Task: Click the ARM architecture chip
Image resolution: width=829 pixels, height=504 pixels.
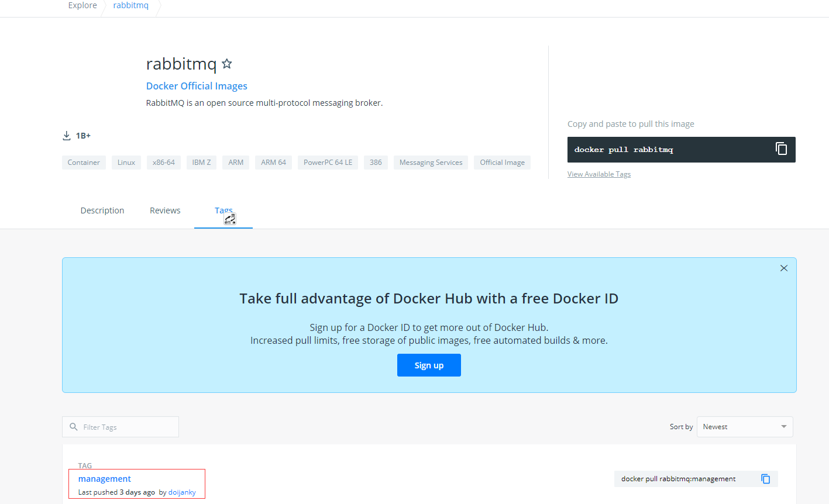Action: 236,163
